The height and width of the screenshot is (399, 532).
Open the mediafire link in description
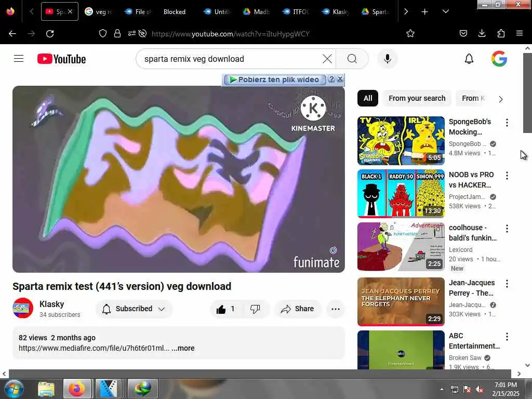click(x=94, y=348)
